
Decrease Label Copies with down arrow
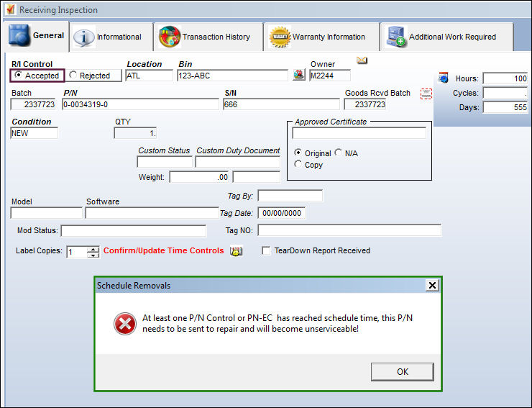[93, 255]
